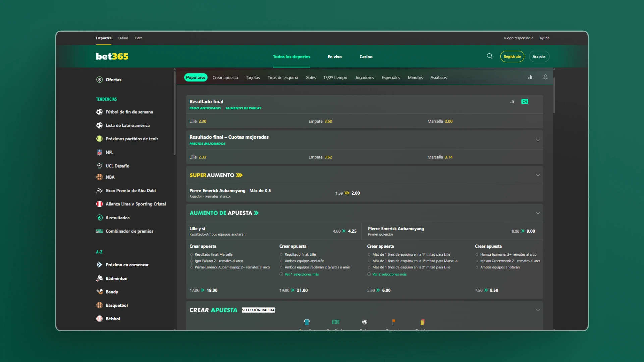Open the En vivo menu item

(x=334, y=57)
